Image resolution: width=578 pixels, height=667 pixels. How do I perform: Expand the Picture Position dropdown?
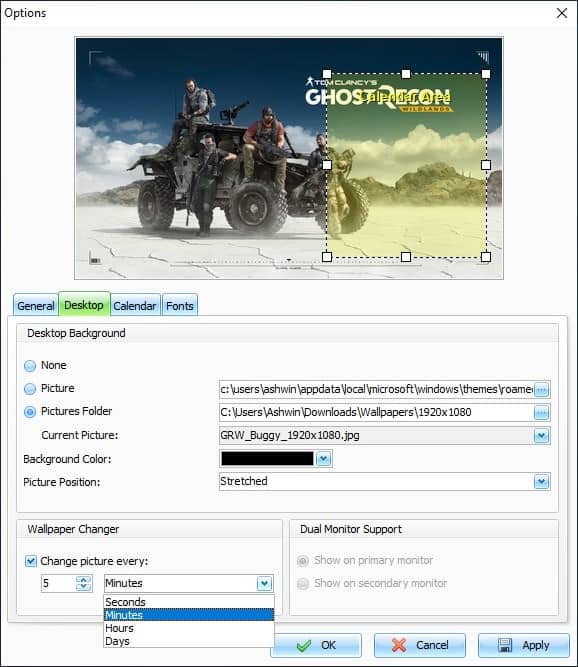(541, 482)
